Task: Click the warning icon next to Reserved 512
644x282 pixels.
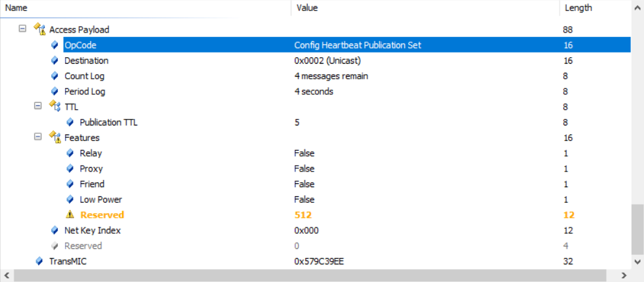Action: coord(70,215)
